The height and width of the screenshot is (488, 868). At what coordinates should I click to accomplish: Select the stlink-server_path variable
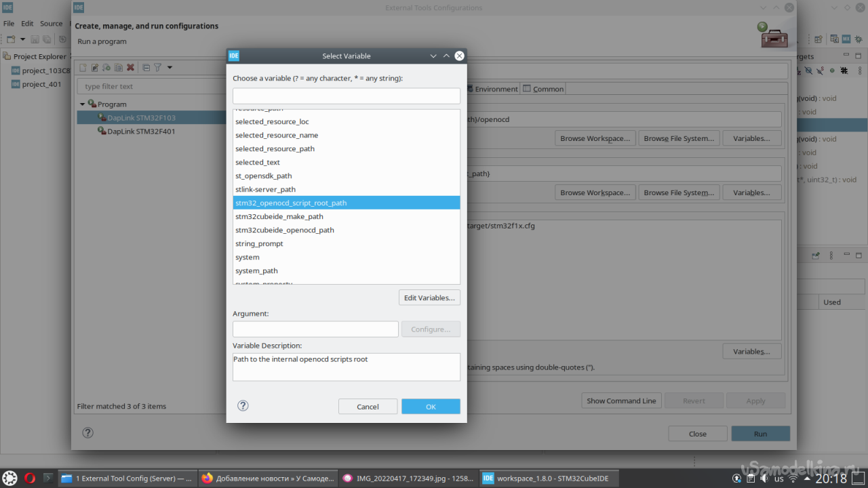coord(347,189)
